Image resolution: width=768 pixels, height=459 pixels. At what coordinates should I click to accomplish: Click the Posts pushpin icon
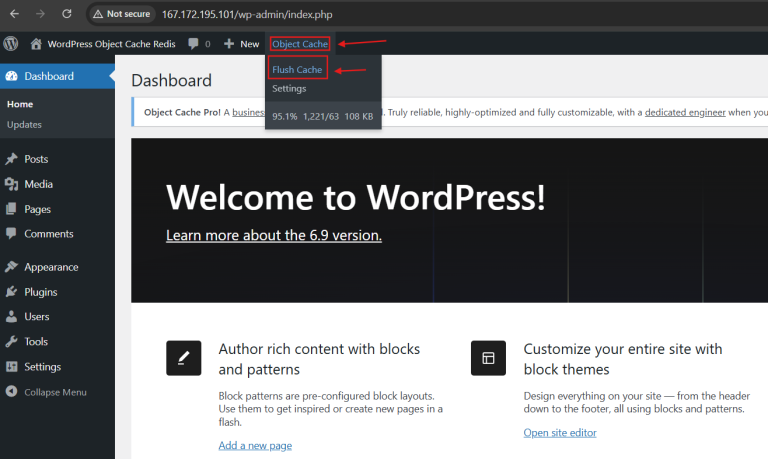11,159
